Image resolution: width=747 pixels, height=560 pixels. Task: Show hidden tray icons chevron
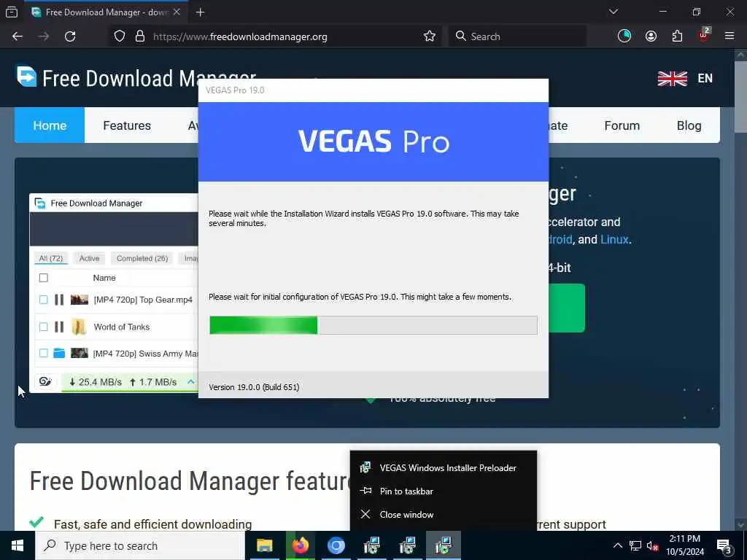tap(617, 545)
